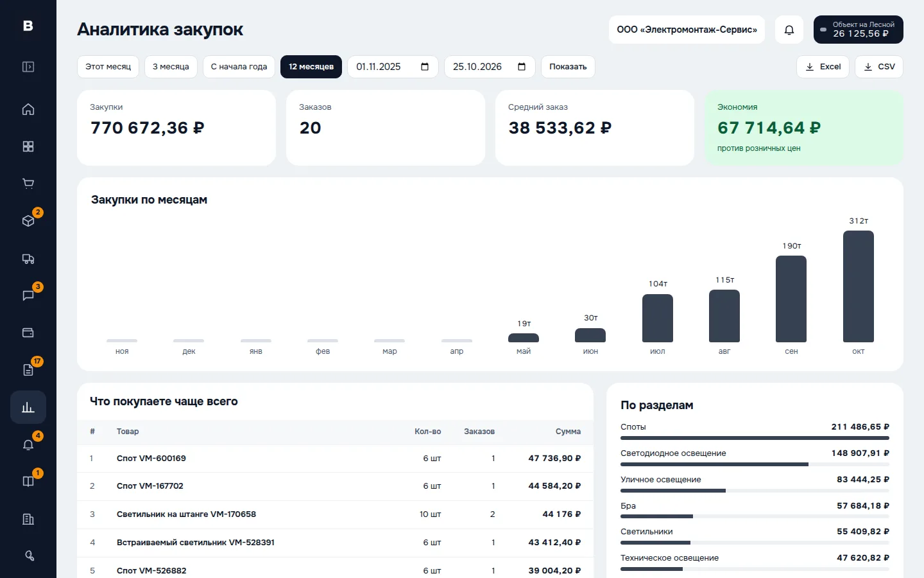Screen dimensions: 924x578
Task: Click the Заказов card showing 20
Action: click(x=386, y=128)
